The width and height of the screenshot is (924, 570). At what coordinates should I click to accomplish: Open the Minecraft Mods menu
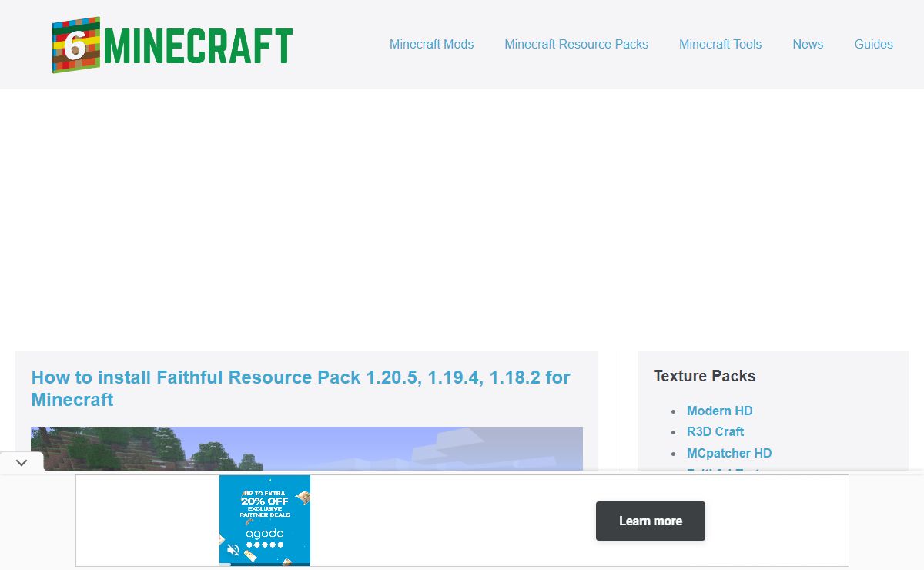(431, 44)
